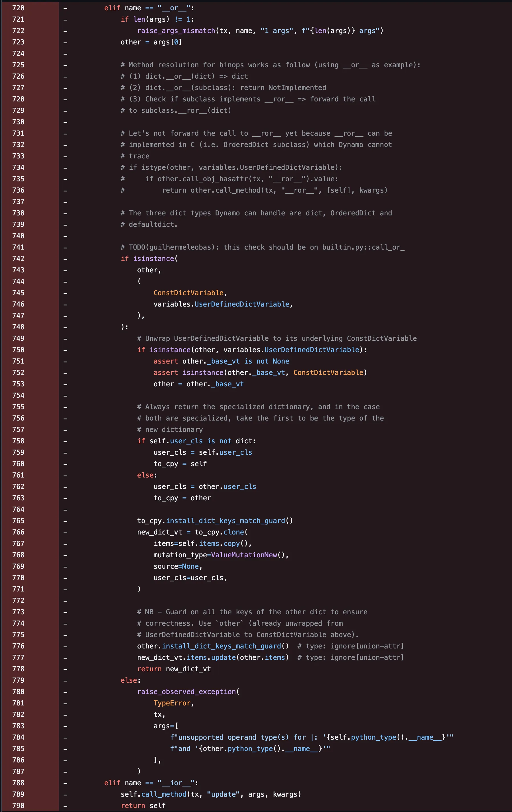Click the 'unsupported operand type(s)' f-string
Screen dimensions: 512x812
312,737
